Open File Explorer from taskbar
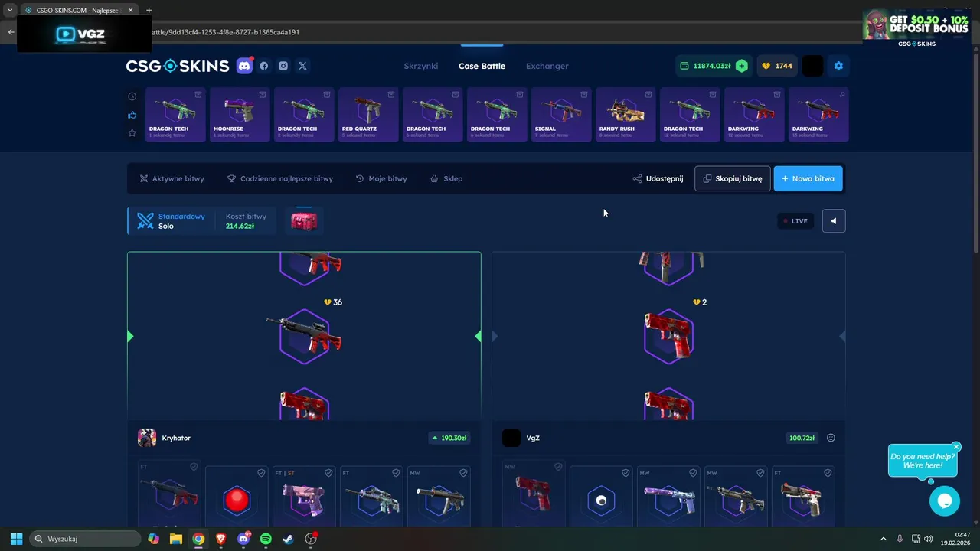The width and height of the screenshot is (980, 551). [176, 539]
